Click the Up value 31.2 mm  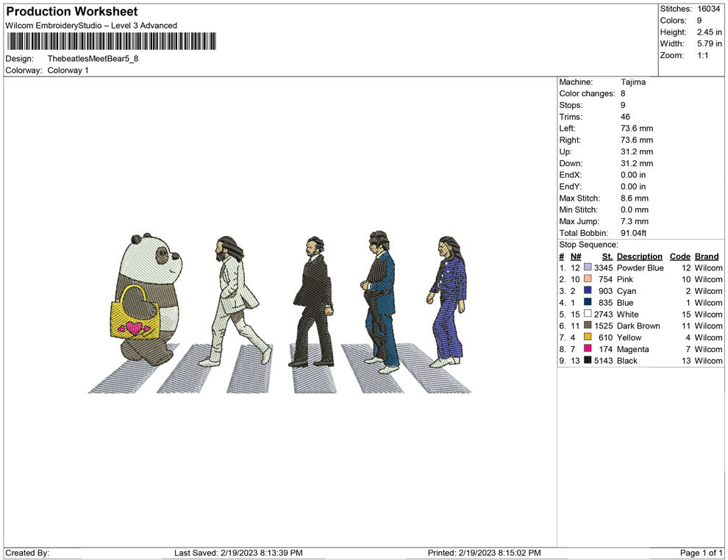click(637, 151)
